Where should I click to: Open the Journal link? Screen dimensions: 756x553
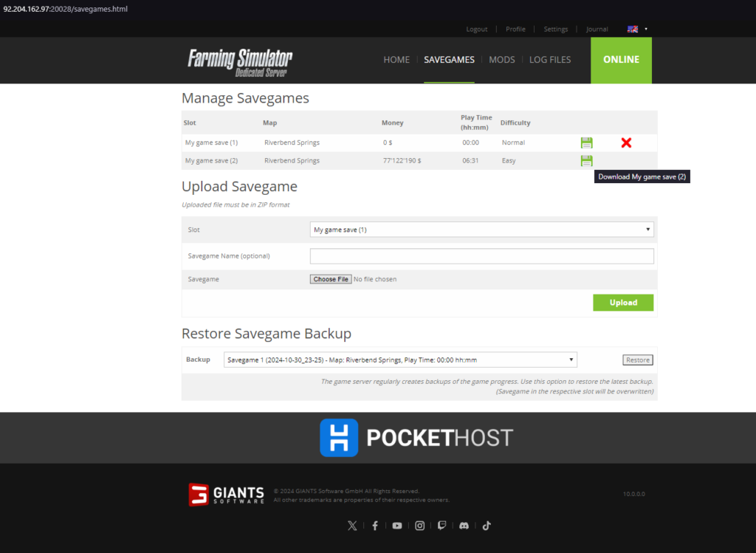point(597,29)
